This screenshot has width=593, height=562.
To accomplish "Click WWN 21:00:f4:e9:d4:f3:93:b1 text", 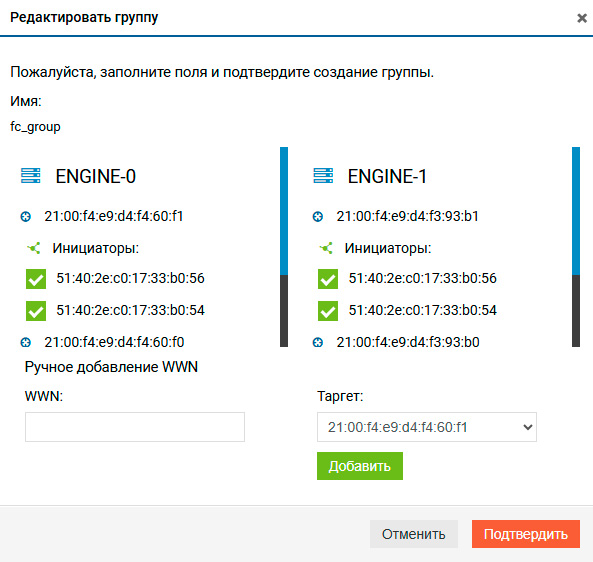I will click(408, 216).
